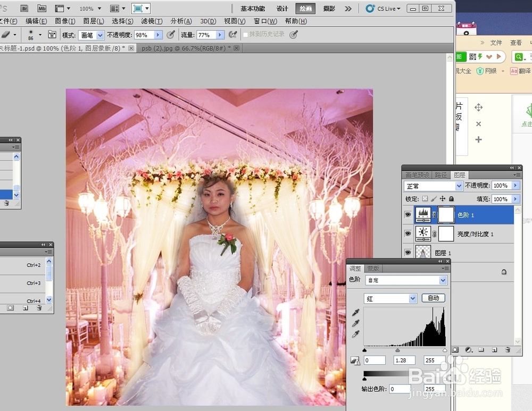Open the 流量 77% slider arrow
The image size is (532, 411).
(220, 35)
